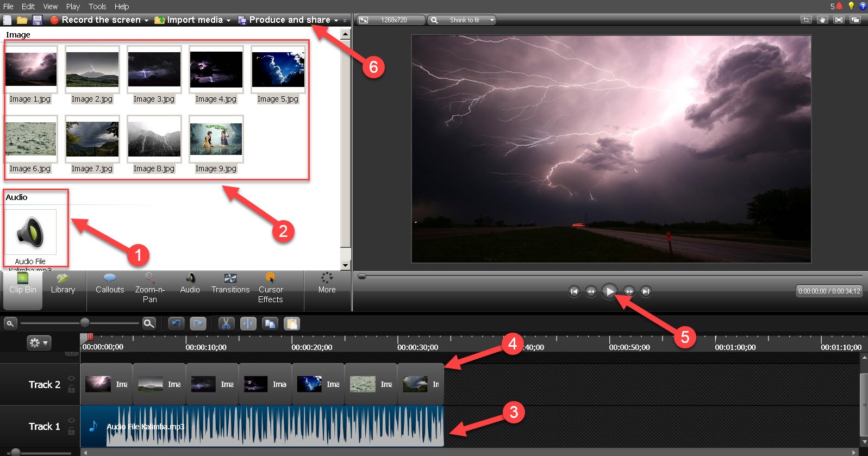868x456 pixels.
Task: Click the Crop icon above the preview
Action: point(806,20)
